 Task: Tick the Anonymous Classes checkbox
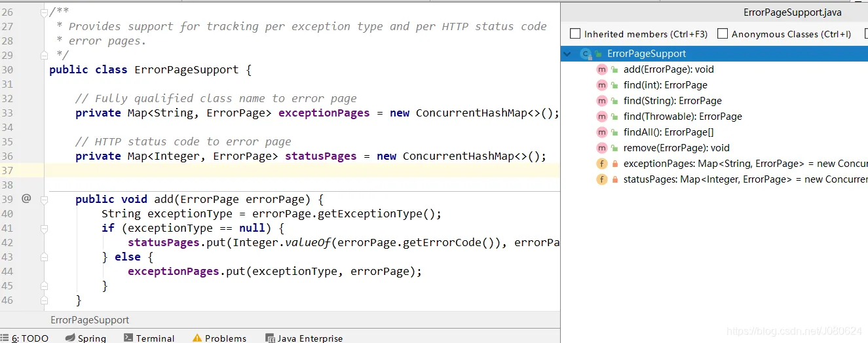pyautogui.click(x=723, y=33)
